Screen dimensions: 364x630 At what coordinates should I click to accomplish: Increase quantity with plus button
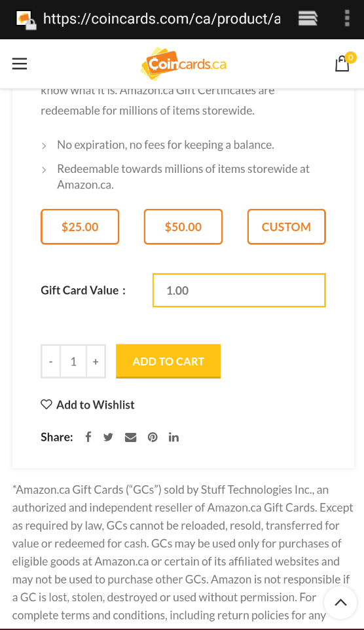click(x=96, y=361)
